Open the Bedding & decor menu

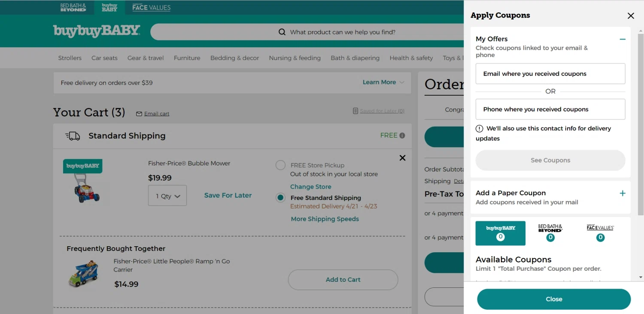pyautogui.click(x=234, y=58)
